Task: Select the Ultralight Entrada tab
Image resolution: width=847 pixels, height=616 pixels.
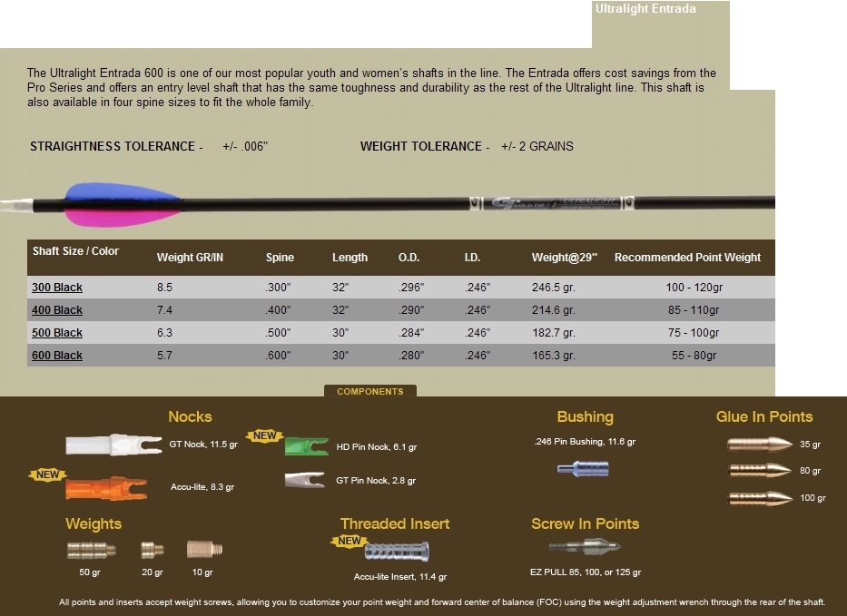Action: pos(645,9)
